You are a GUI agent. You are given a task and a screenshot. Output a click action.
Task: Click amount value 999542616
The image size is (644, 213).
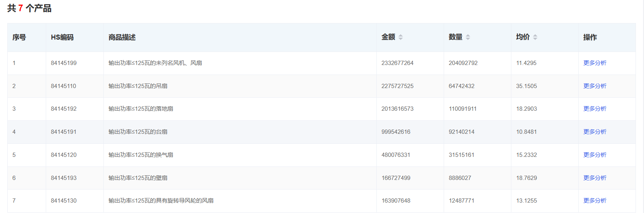pos(396,132)
